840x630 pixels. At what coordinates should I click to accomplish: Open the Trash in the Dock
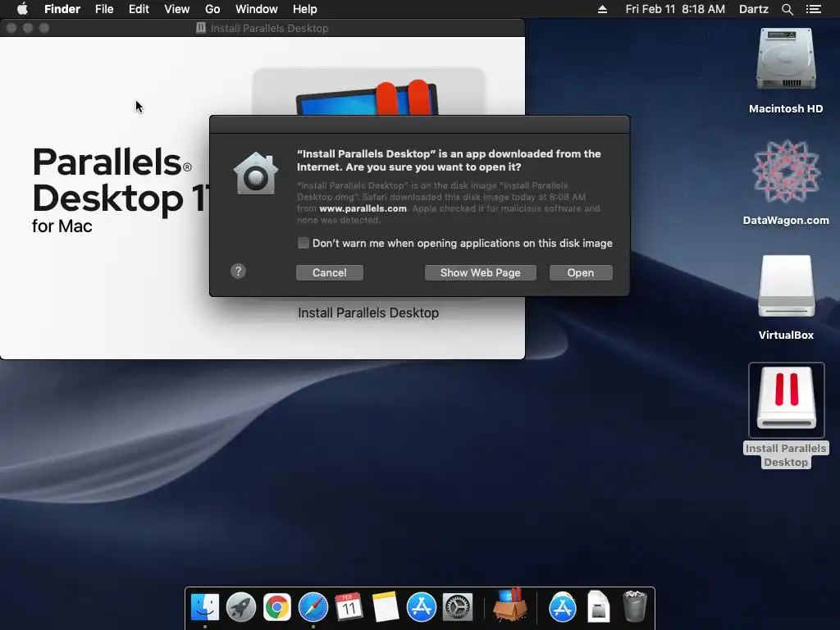click(x=635, y=607)
